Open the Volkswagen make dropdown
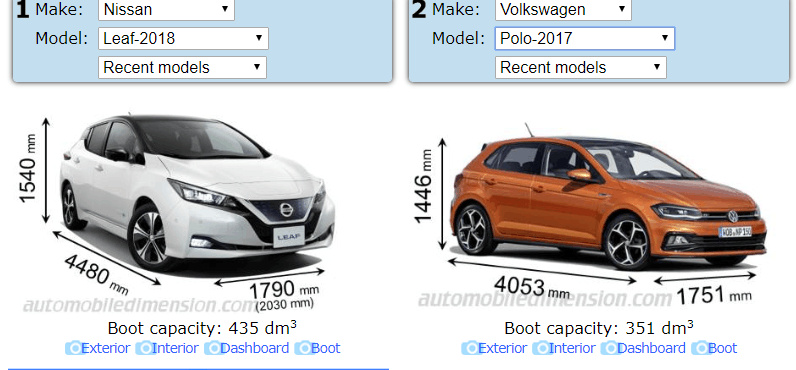 [563, 9]
